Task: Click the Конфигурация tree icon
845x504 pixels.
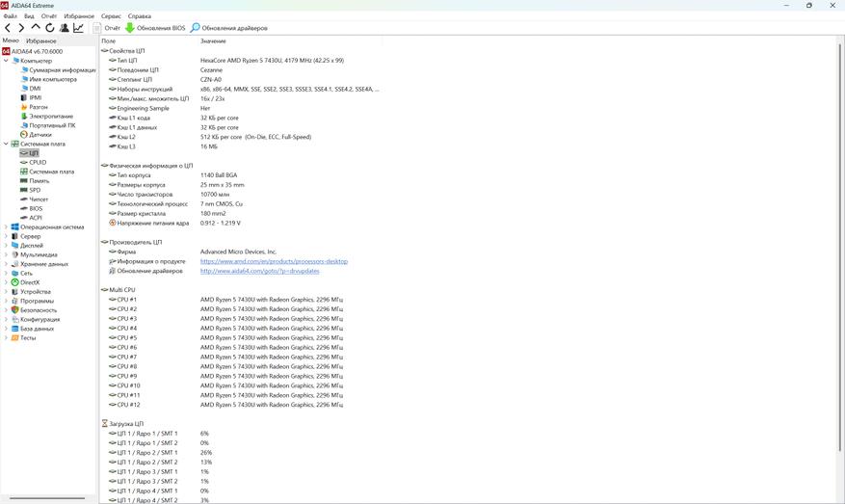Action: point(15,319)
